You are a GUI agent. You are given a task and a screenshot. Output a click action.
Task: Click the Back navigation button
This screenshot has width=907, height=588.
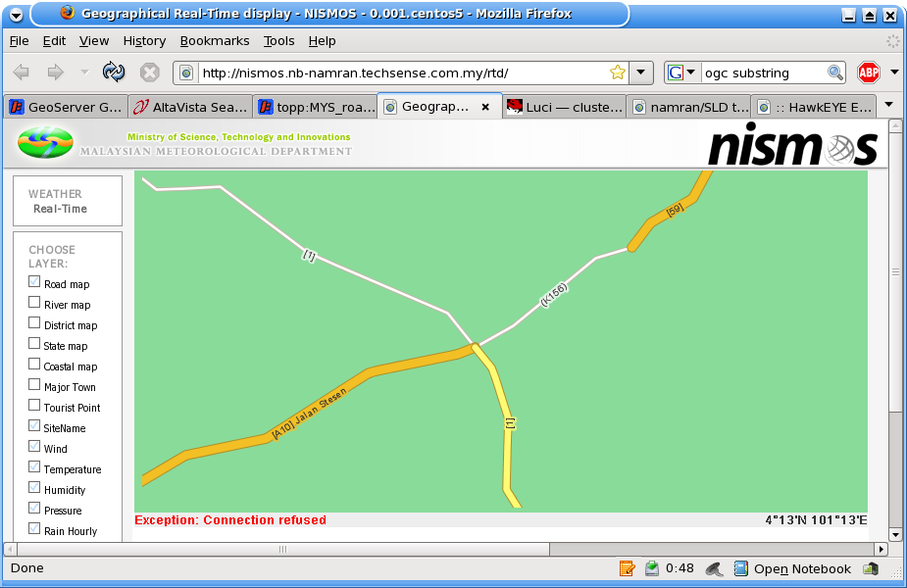click(x=21, y=73)
